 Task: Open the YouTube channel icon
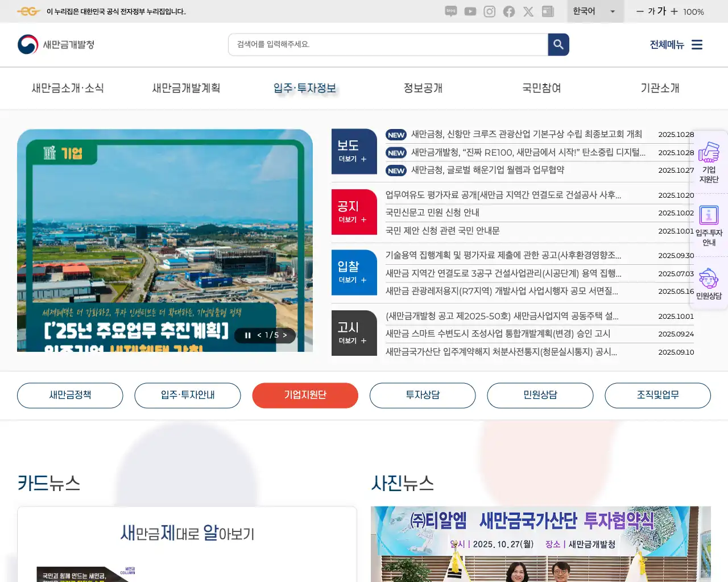(470, 11)
